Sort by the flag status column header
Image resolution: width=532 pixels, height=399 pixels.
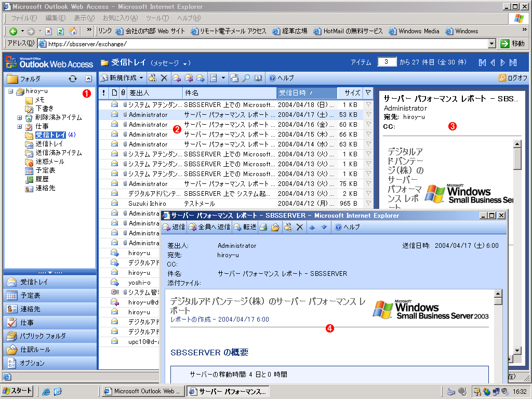[x=368, y=92]
